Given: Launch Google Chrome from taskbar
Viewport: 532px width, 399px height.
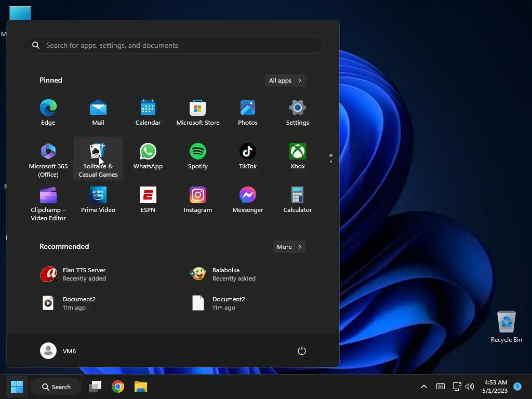Looking at the screenshot, I should [x=118, y=387].
